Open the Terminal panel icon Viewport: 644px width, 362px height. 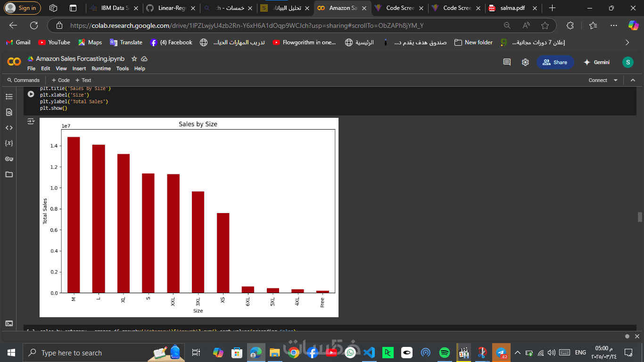(9, 323)
